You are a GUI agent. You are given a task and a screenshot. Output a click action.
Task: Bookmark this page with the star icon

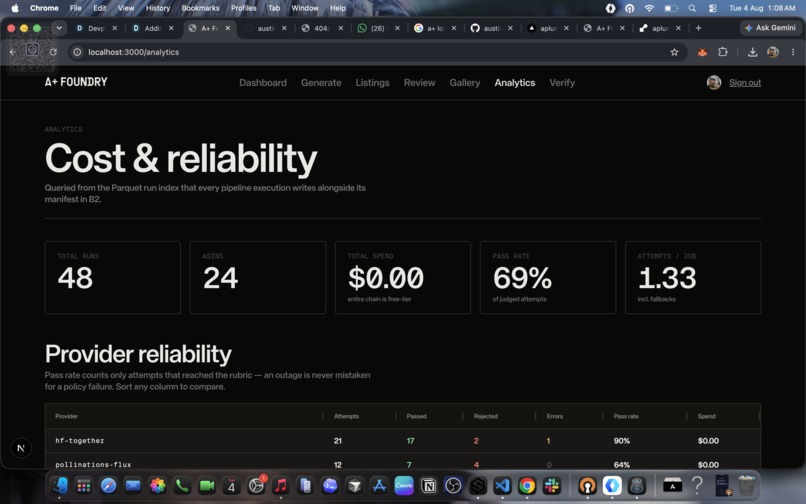[674, 52]
